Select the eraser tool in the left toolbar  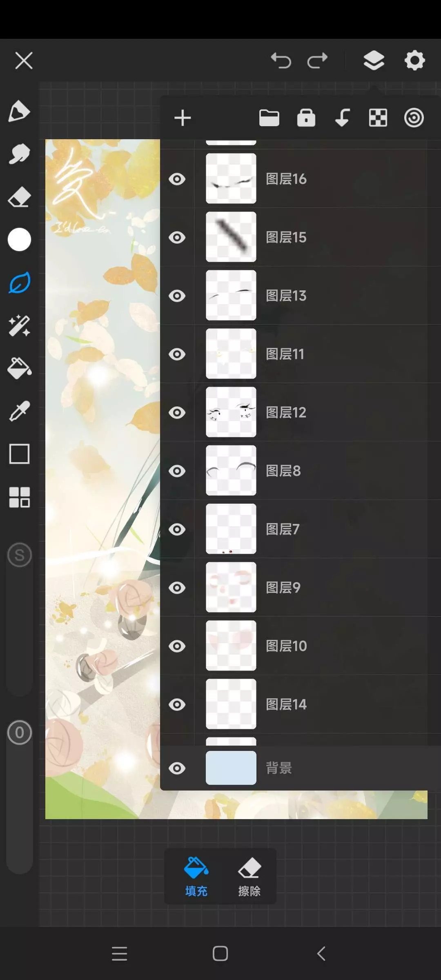tap(19, 197)
